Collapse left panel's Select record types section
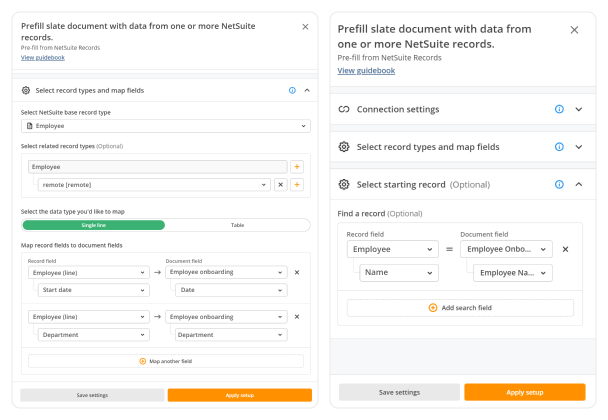The width and height of the screenshot is (608, 420). [x=307, y=90]
